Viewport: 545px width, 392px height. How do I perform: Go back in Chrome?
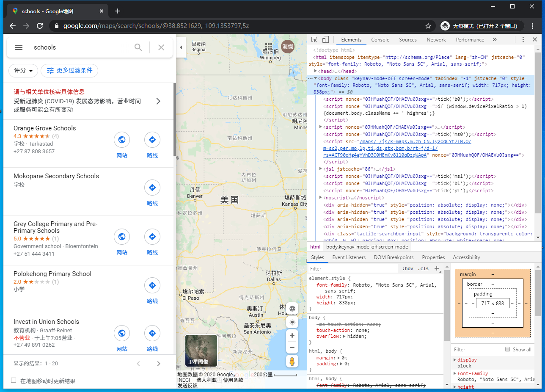coord(13,26)
